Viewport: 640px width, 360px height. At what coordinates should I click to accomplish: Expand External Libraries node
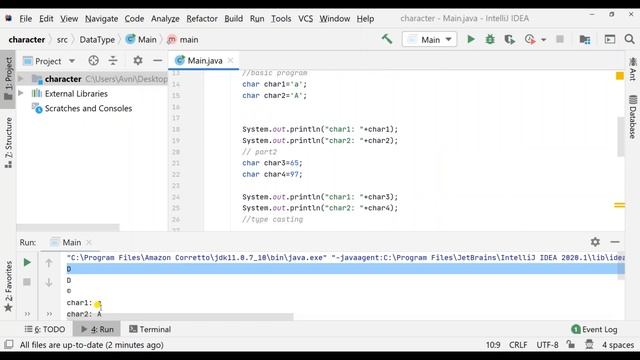point(21,93)
